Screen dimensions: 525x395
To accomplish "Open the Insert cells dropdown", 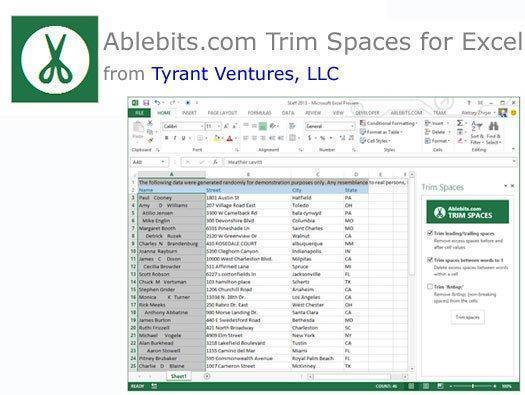I will [437, 123].
